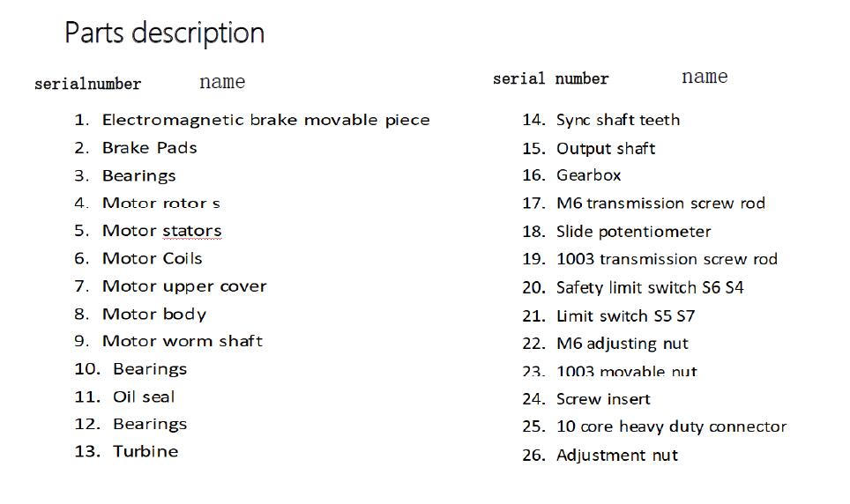850x504 pixels.
Task: Click the "Adjustment nut" entry
Action: click(x=616, y=456)
